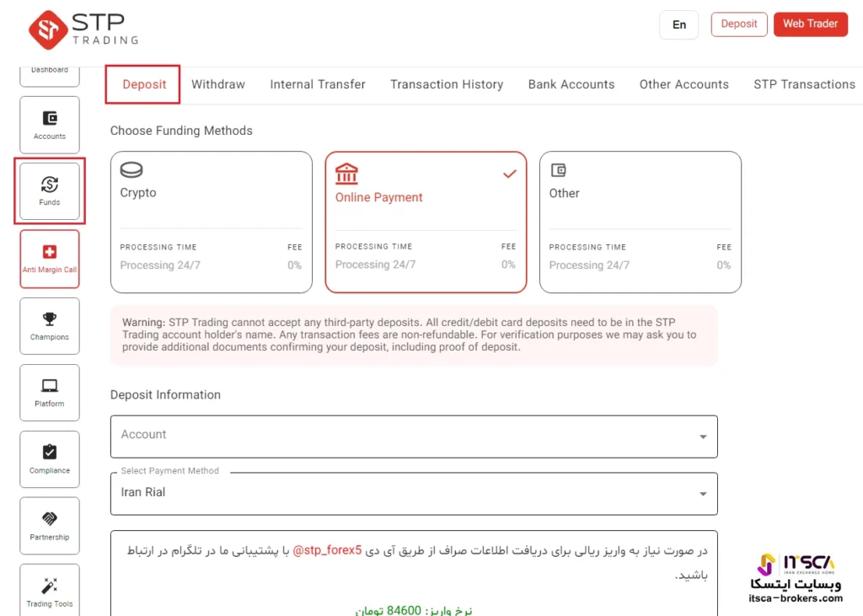Open the Champions trophy icon
863x616 pixels.
(50, 319)
